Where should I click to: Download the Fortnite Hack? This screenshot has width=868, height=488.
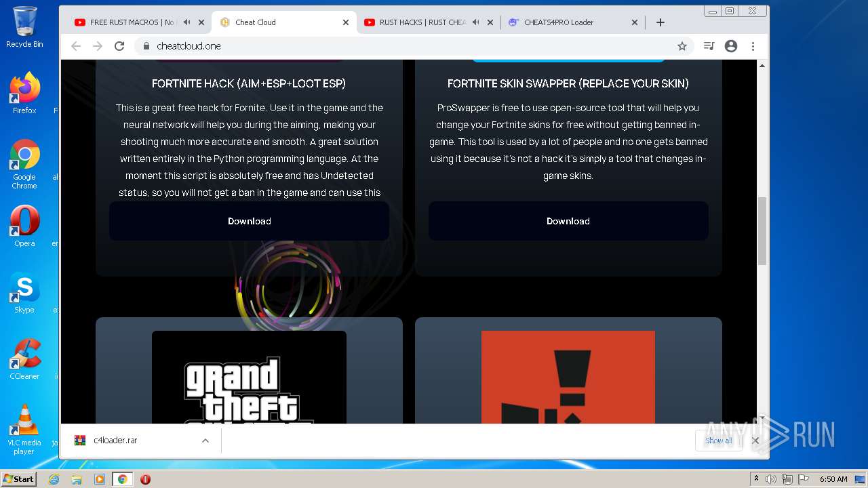point(249,221)
